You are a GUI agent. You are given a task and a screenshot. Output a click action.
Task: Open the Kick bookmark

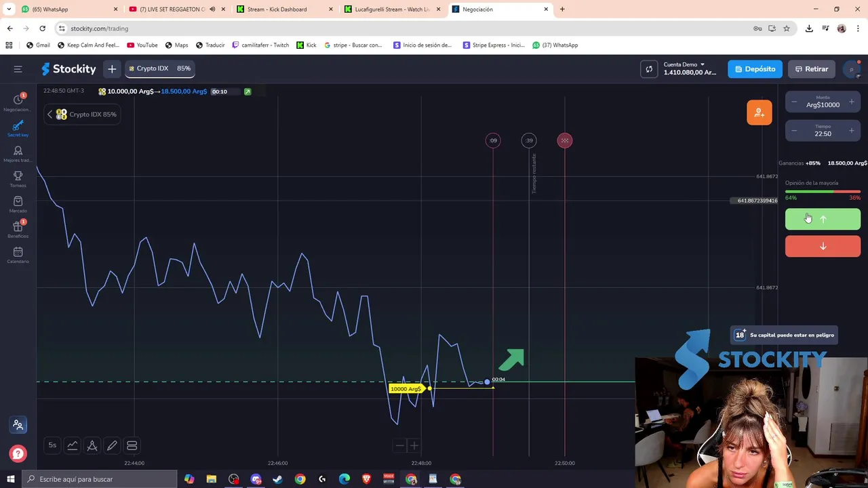[x=307, y=45]
